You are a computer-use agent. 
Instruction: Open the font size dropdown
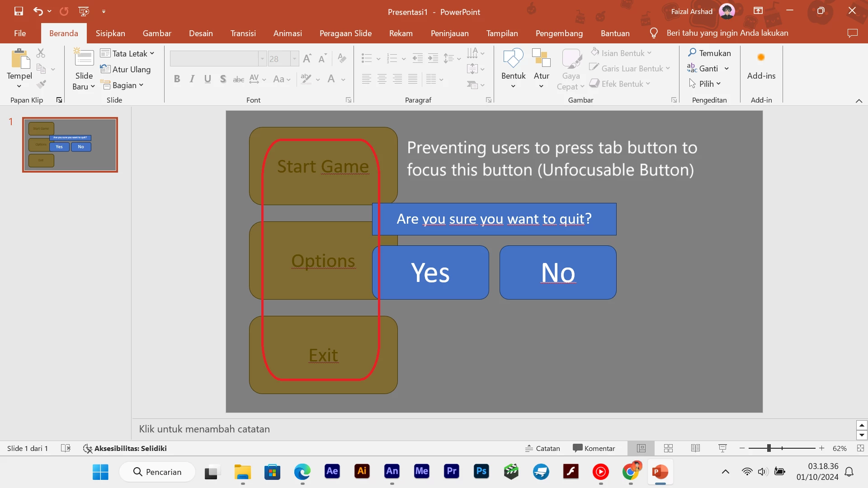[294, 59]
